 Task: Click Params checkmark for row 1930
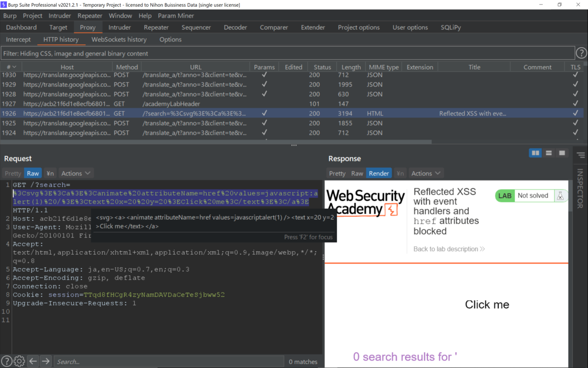[x=265, y=75]
